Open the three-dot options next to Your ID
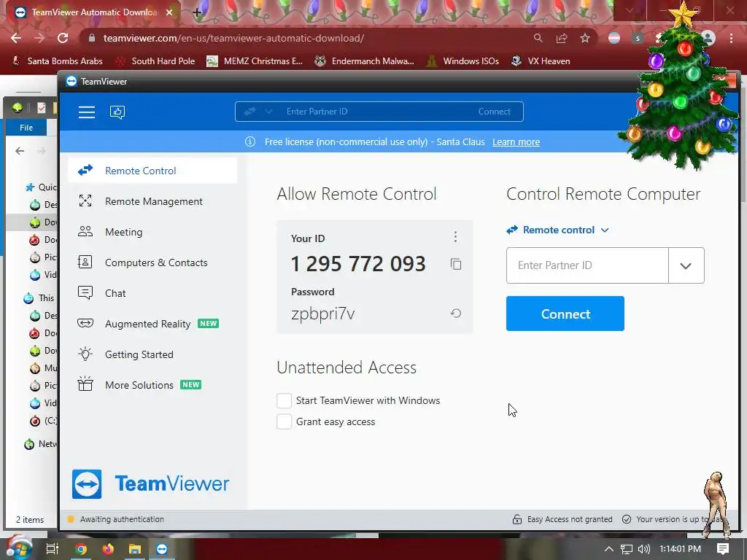747x560 pixels. (455, 237)
